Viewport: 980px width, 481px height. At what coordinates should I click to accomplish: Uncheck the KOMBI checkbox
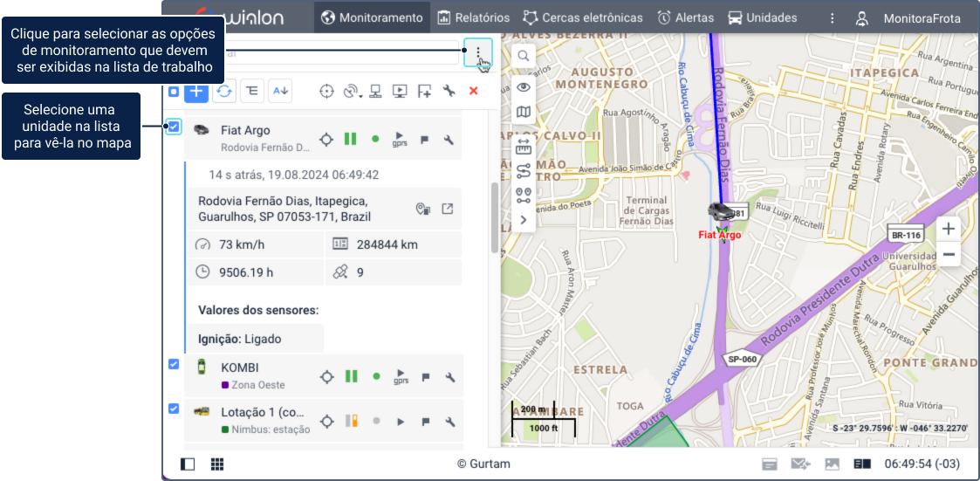pos(174,364)
